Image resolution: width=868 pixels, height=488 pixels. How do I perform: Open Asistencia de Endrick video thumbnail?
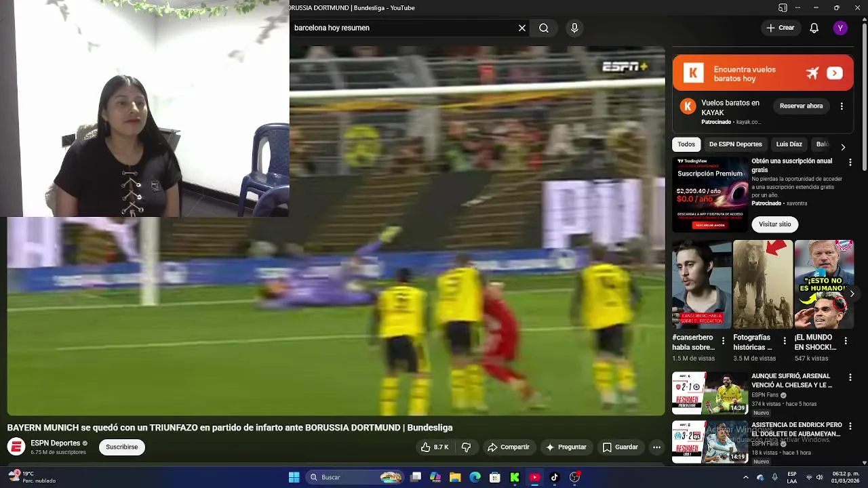[x=710, y=442]
